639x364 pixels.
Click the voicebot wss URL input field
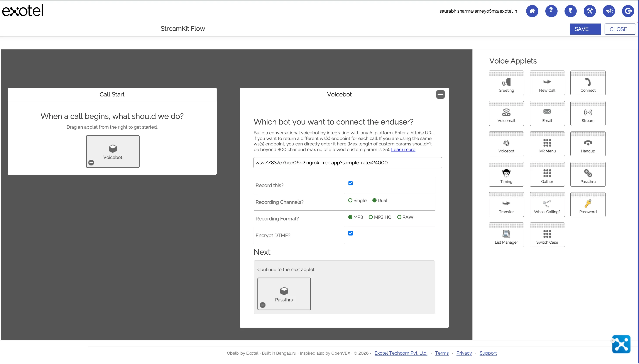[x=347, y=163]
